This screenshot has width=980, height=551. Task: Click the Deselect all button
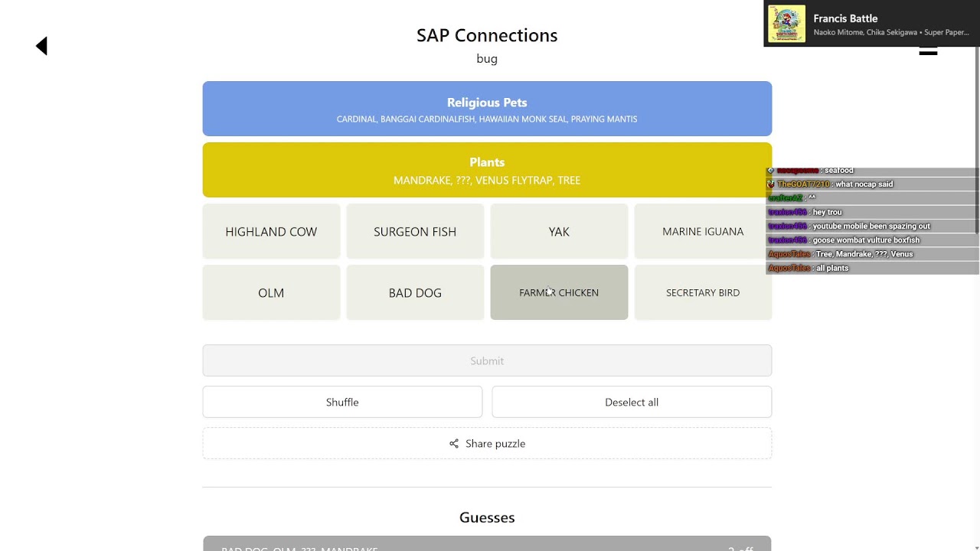pos(632,402)
